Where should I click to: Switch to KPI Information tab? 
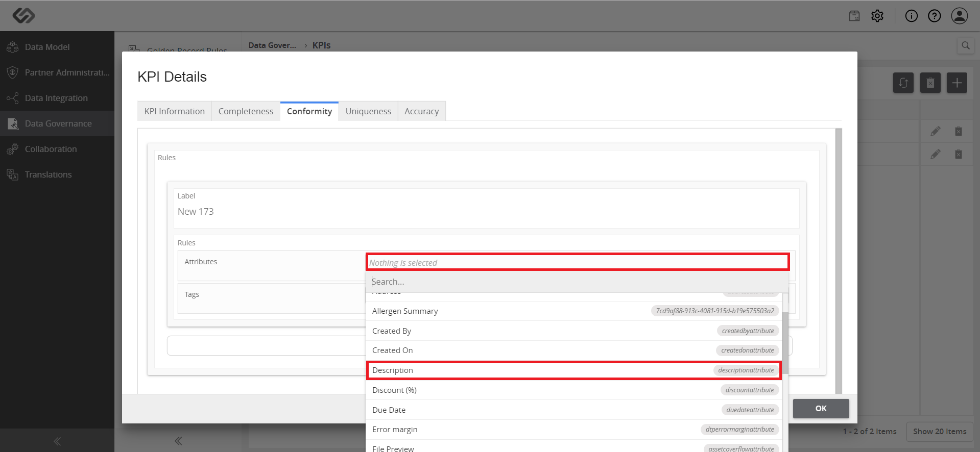pyautogui.click(x=175, y=111)
